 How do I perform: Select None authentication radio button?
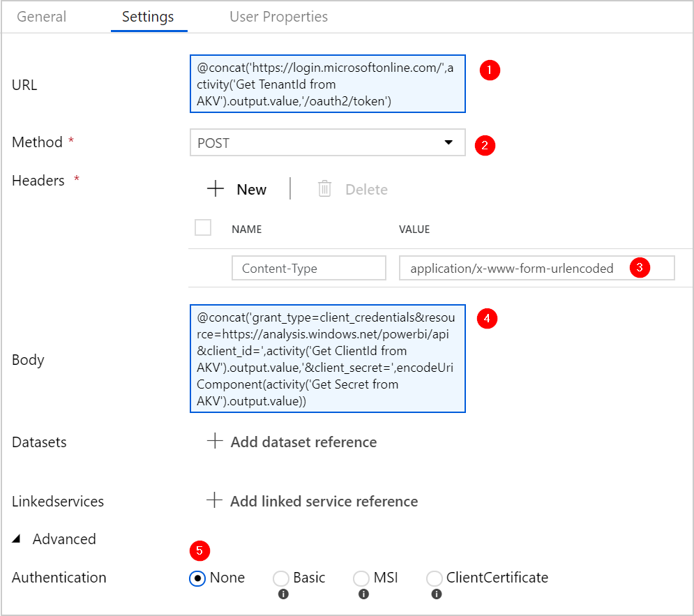[197, 578]
